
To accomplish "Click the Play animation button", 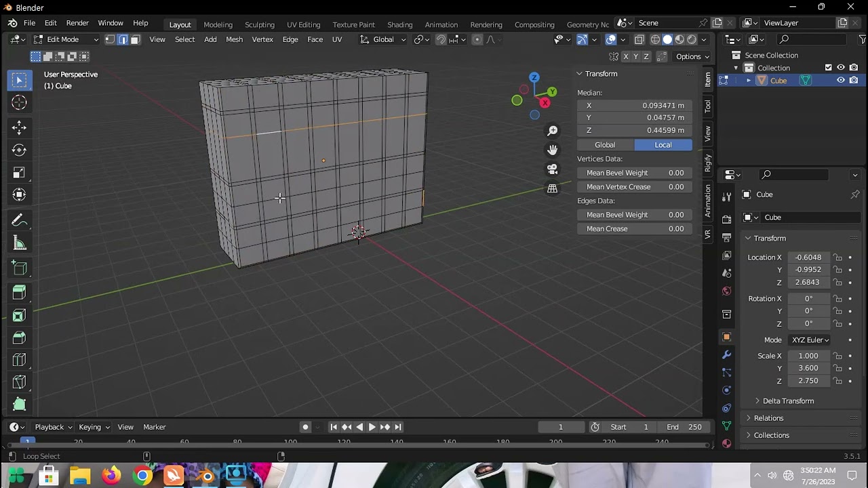I will click(372, 427).
